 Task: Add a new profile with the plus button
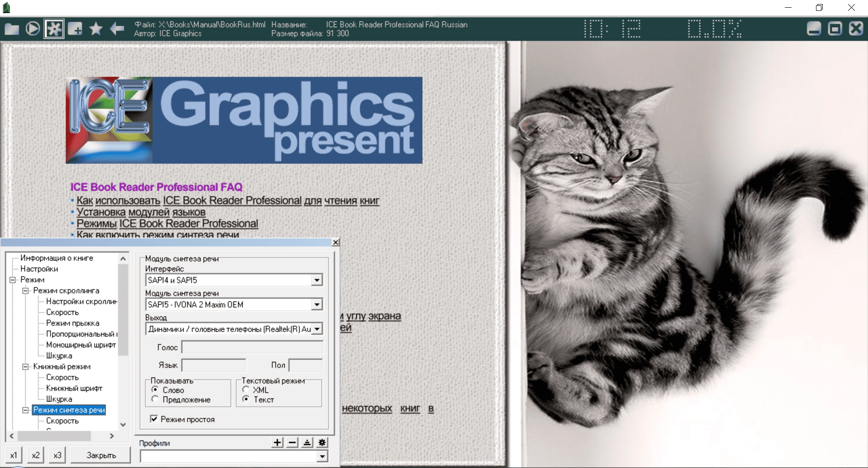(278, 443)
